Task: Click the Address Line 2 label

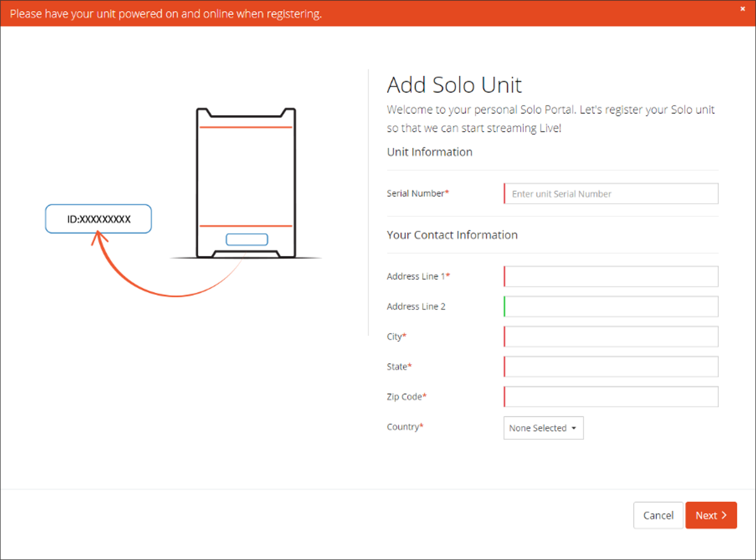Action: [416, 306]
